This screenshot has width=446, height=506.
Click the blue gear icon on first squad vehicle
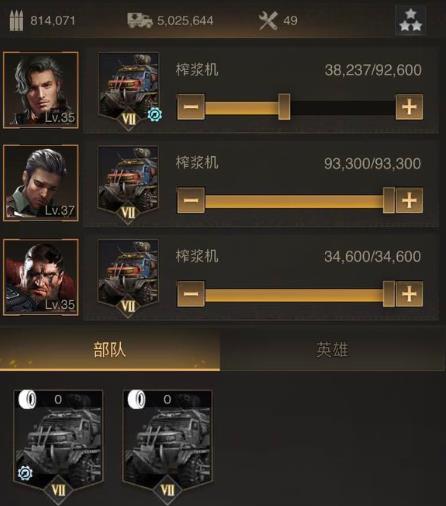155,114
